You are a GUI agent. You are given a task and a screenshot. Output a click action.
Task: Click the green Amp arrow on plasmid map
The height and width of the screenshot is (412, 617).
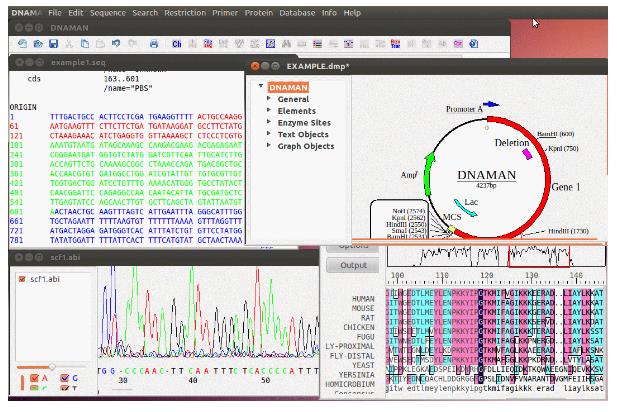tap(429, 173)
